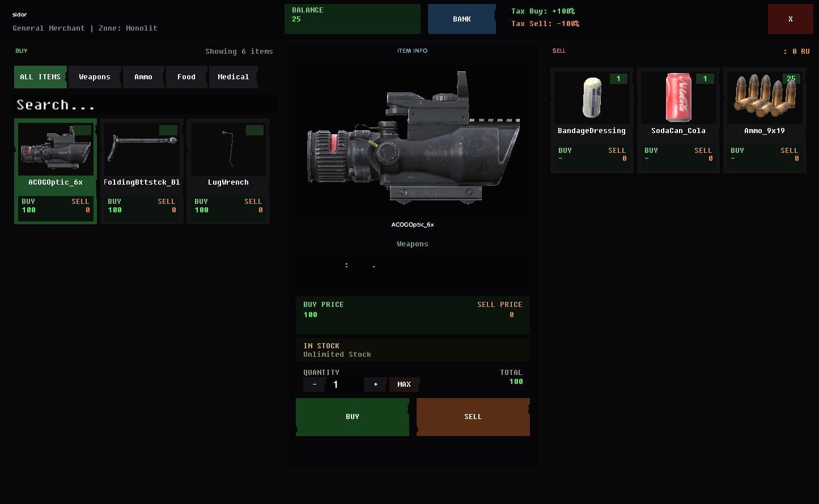Confirm purchase with the green BUY button
The width and height of the screenshot is (819, 504).
click(353, 417)
